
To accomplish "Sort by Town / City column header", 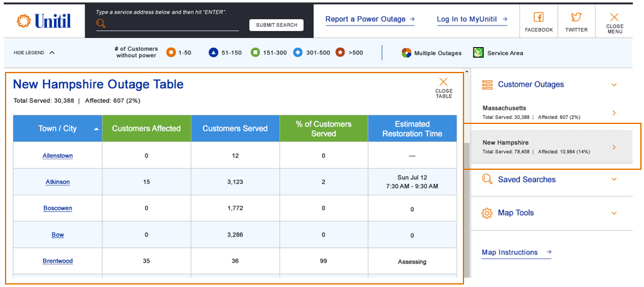I will pos(58,128).
